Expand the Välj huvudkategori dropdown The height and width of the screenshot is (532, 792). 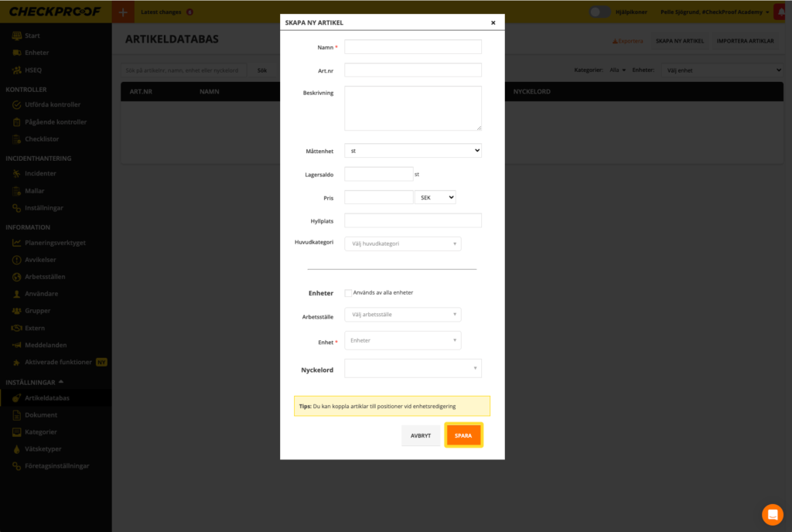(x=402, y=244)
